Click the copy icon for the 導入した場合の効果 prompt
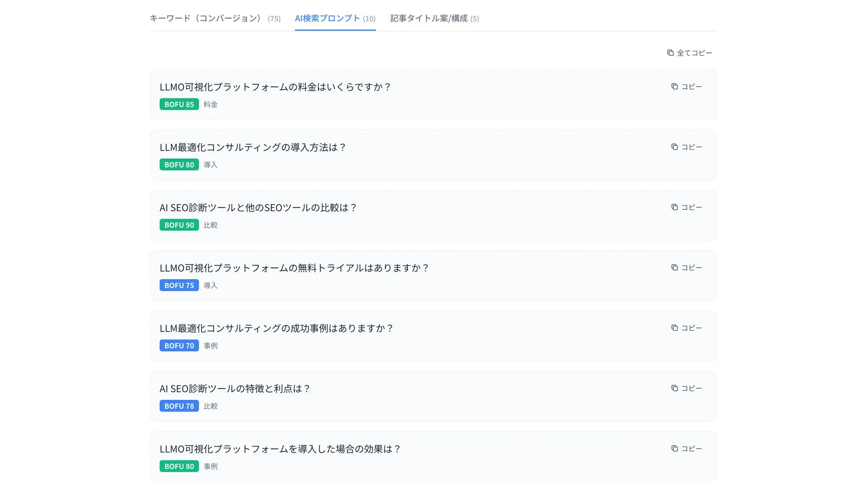 [674, 448]
